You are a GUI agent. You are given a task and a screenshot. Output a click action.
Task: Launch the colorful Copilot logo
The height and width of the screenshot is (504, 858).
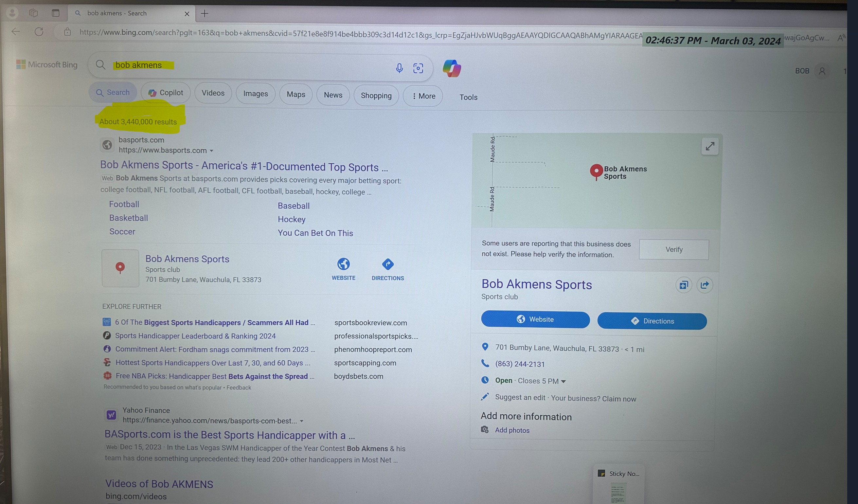(452, 68)
